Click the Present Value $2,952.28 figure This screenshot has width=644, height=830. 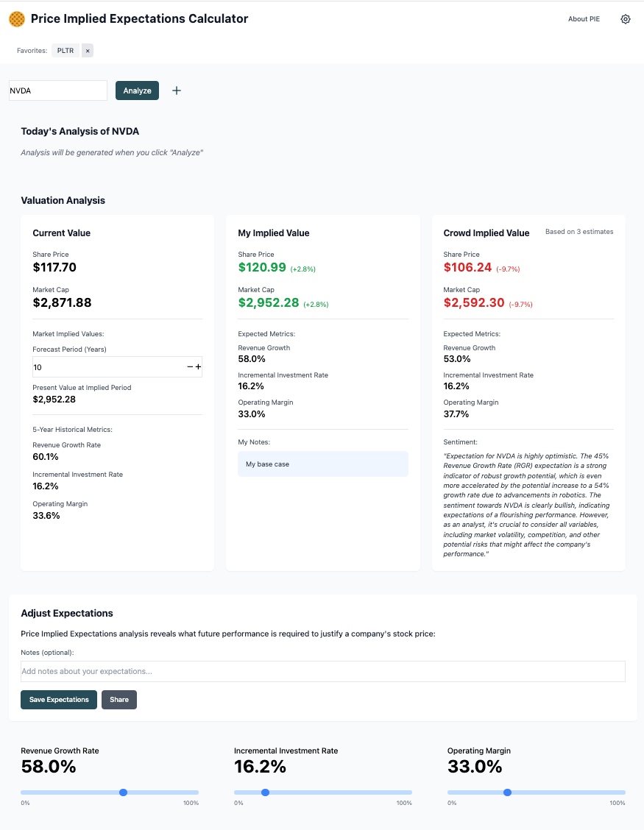point(54,399)
